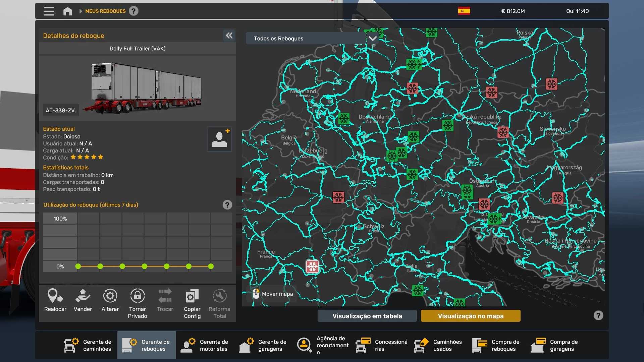Open Agência de recrutamento
644x362 pixels.
(x=323, y=345)
